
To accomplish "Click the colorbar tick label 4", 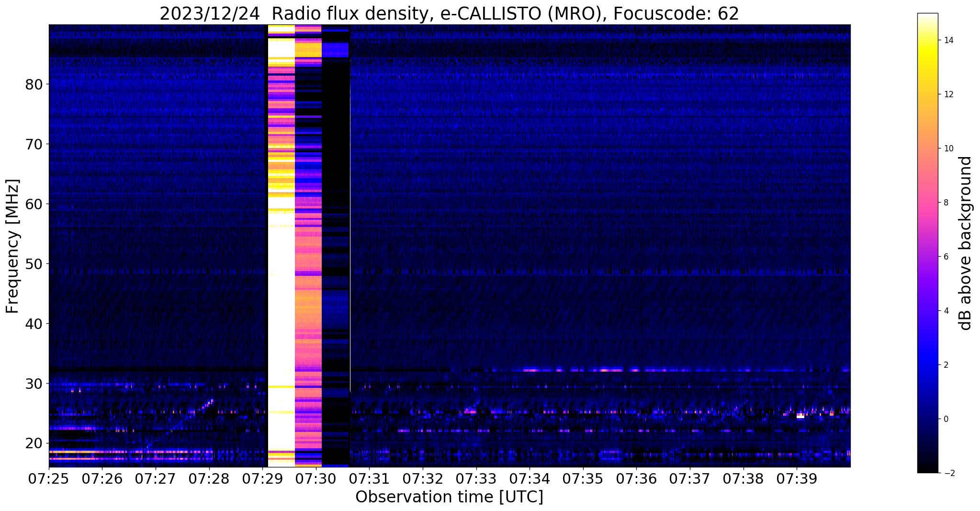I will pos(946,311).
